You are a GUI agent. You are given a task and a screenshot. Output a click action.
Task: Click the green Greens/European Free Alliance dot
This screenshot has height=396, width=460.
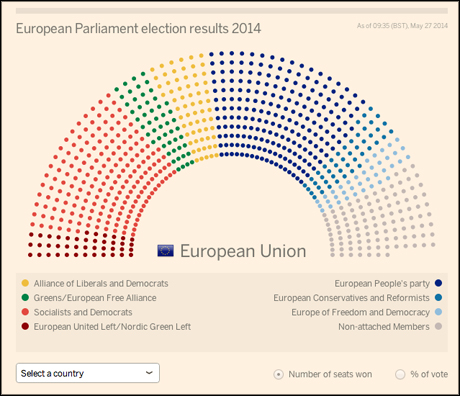coord(25,297)
